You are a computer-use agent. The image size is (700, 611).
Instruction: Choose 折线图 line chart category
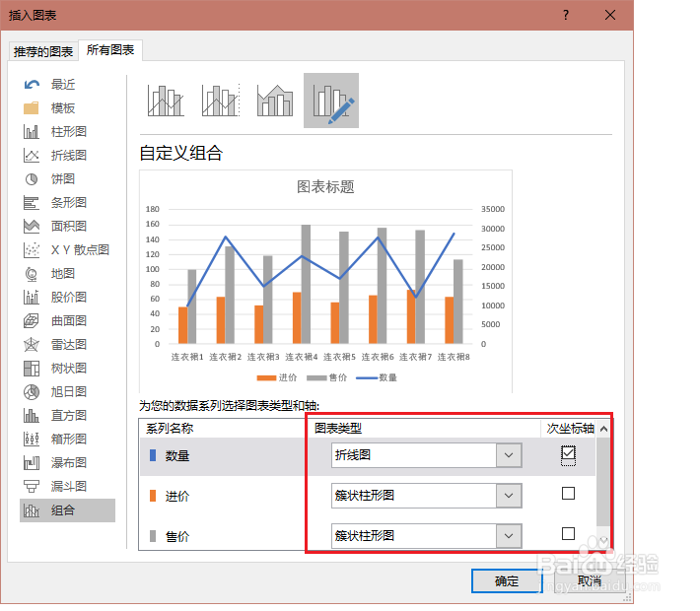[69, 156]
